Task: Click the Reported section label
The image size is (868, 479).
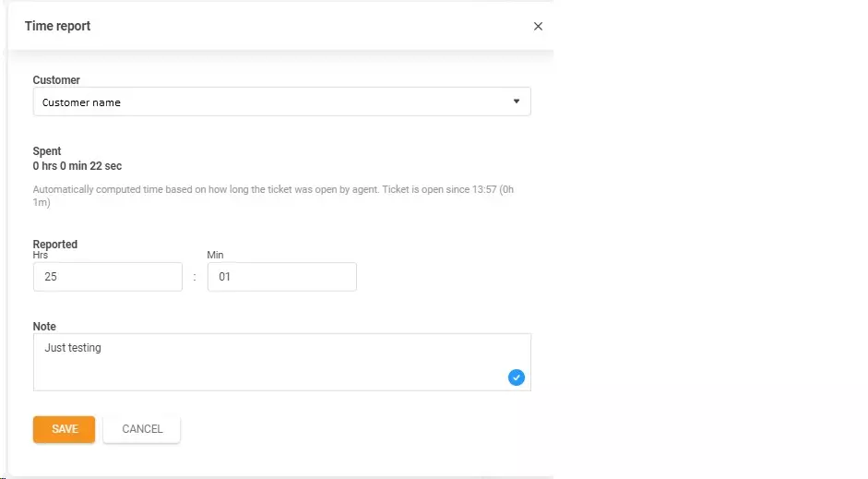Action: click(x=55, y=244)
